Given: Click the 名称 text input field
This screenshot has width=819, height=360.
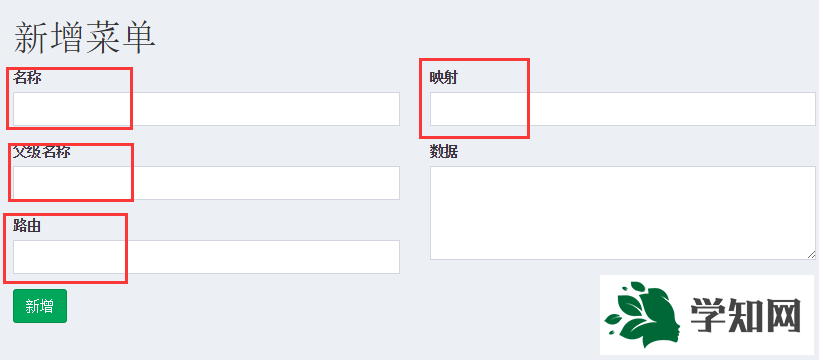Looking at the screenshot, I should coord(206,109).
